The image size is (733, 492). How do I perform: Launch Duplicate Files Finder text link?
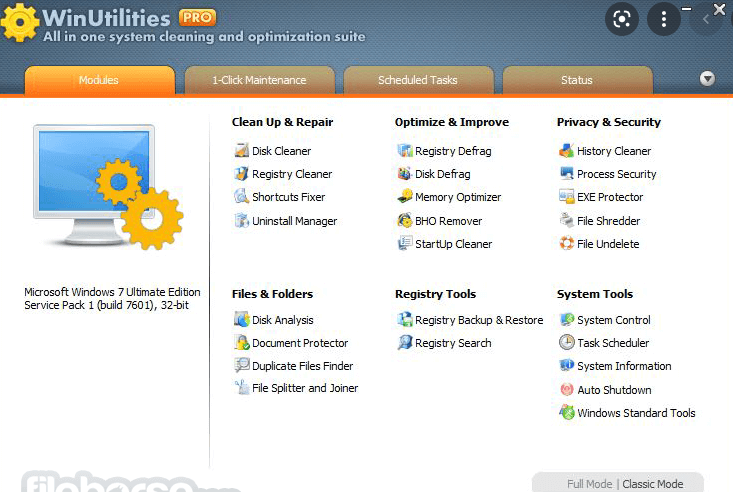pos(302,366)
